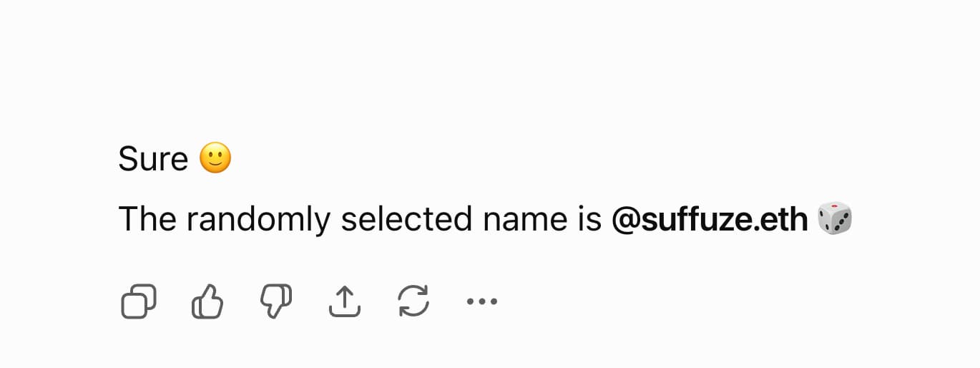The image size is (980, 368).
Task: Click the smiley emoji next to Sure
Action: point(215,158)
